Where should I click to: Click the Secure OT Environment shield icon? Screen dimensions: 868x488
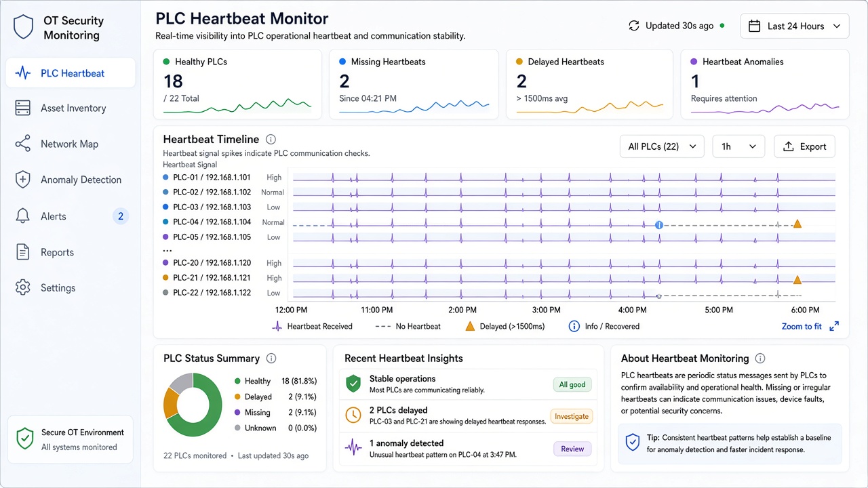coord(24,439)
